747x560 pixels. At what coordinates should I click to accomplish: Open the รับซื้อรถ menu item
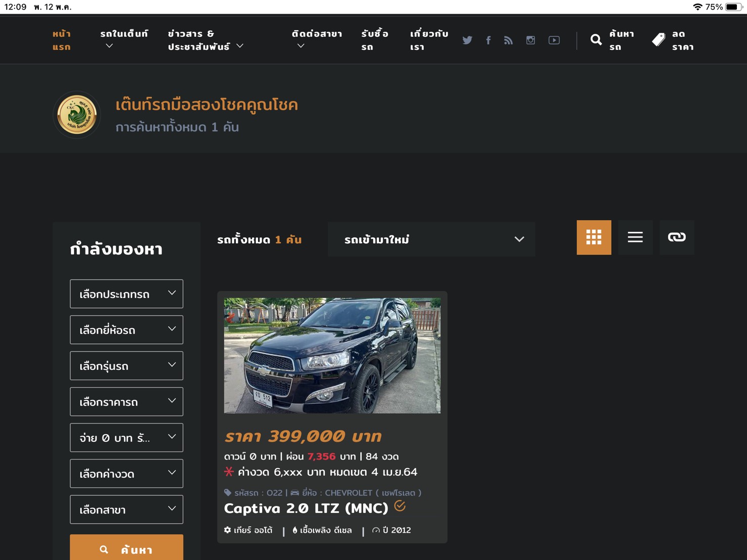[x=375, y=40]
